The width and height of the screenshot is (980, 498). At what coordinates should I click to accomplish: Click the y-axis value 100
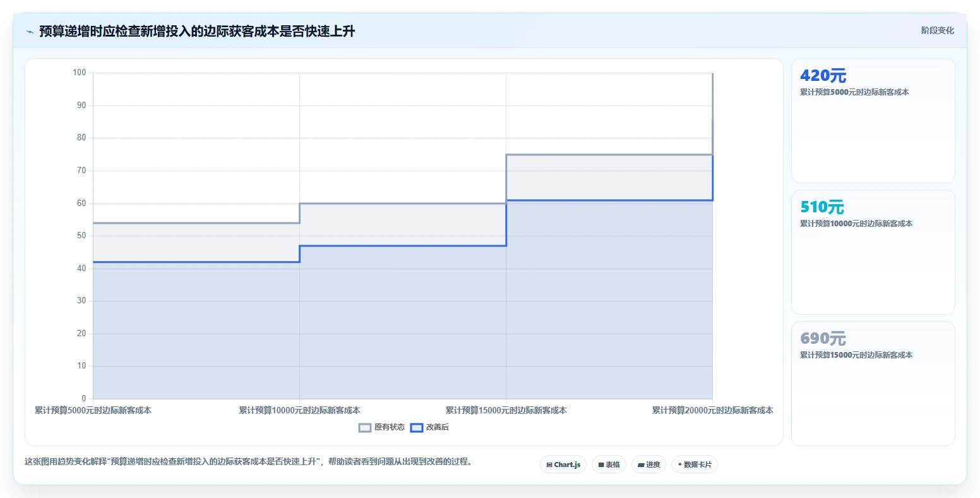click(79, 73)
